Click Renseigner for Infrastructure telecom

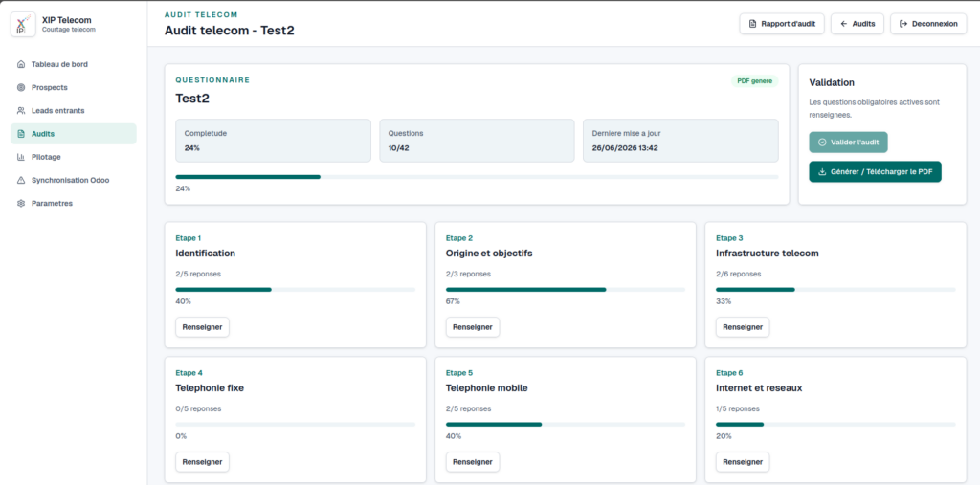pos(743,327)
